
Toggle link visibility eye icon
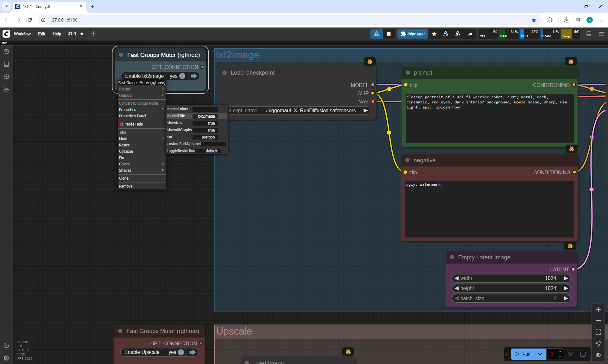pos(598,355)
